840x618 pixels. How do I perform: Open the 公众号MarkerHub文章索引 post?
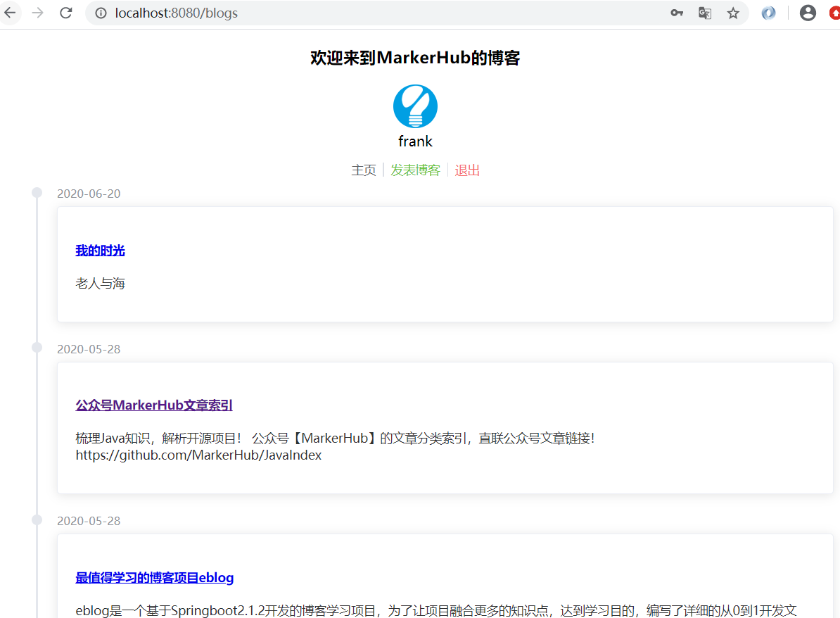[x=153, y=405]
